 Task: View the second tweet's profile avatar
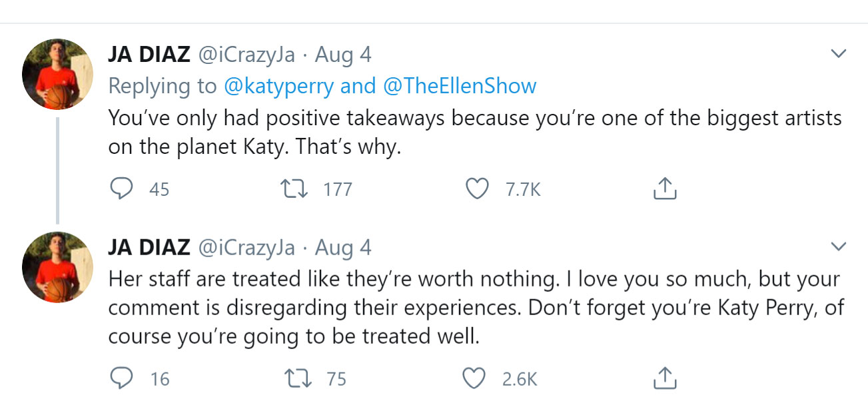(57, 267)
